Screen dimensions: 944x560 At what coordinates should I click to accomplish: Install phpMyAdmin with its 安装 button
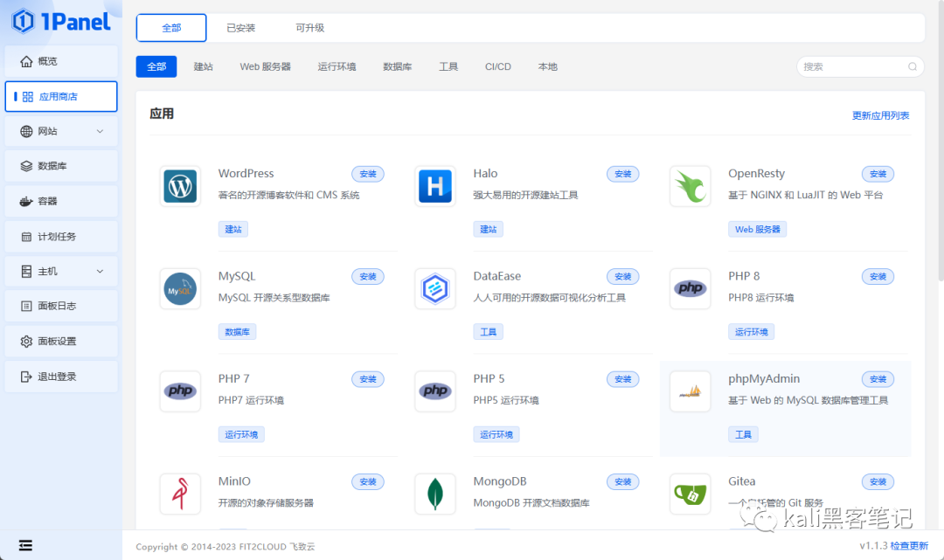878,379
